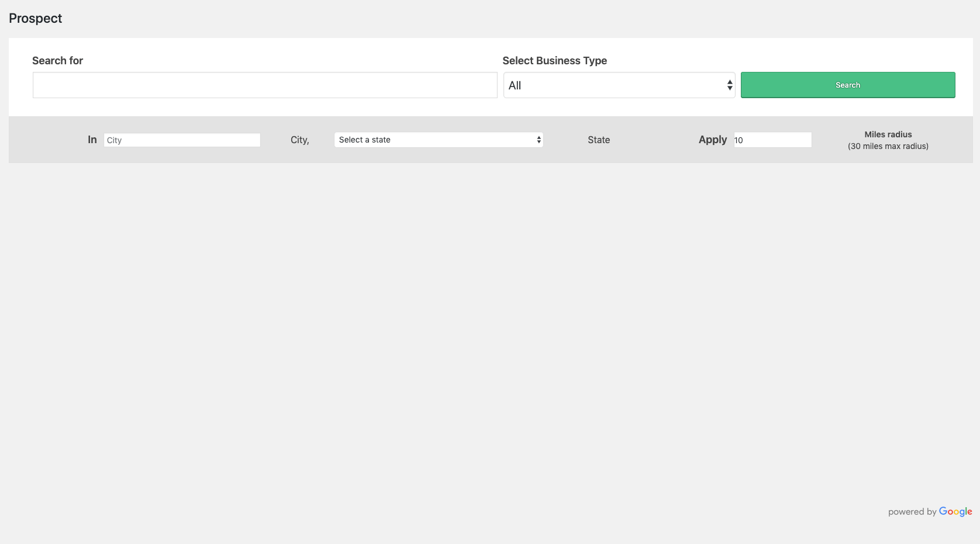
Task: Click the Search for text field
Action: coord(265,85)
